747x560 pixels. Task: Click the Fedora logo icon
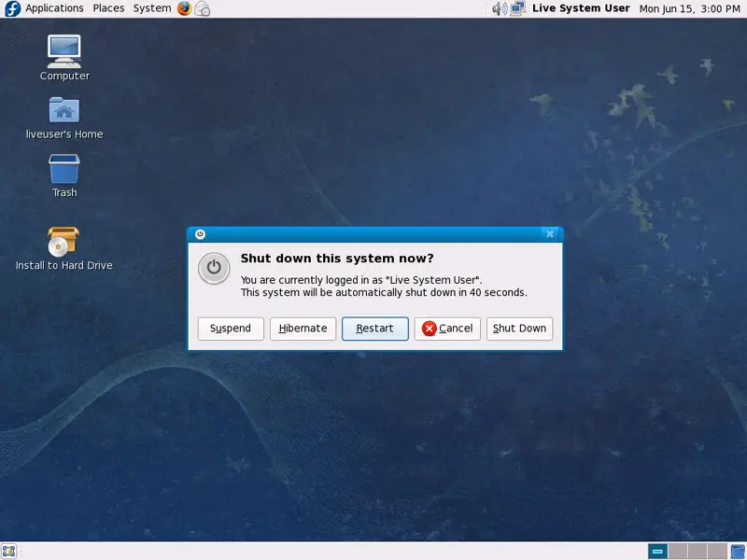tap(12, 8)
